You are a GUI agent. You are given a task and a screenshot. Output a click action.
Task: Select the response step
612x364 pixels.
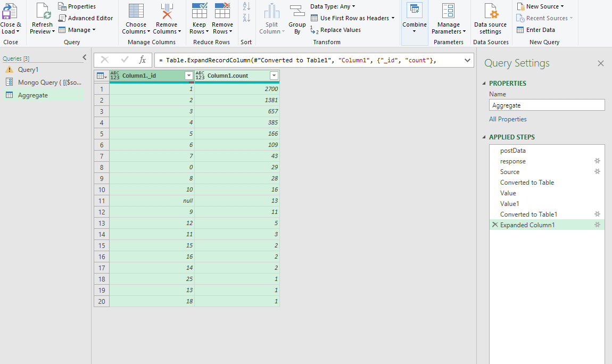click(x=547, y=161)
